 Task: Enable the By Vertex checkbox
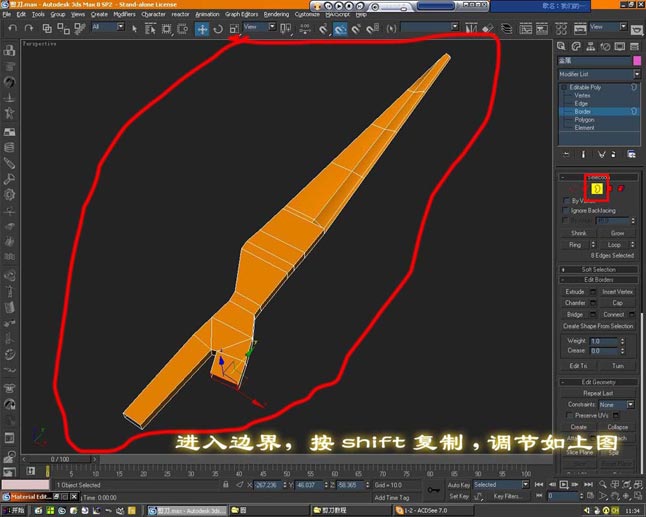566,201
